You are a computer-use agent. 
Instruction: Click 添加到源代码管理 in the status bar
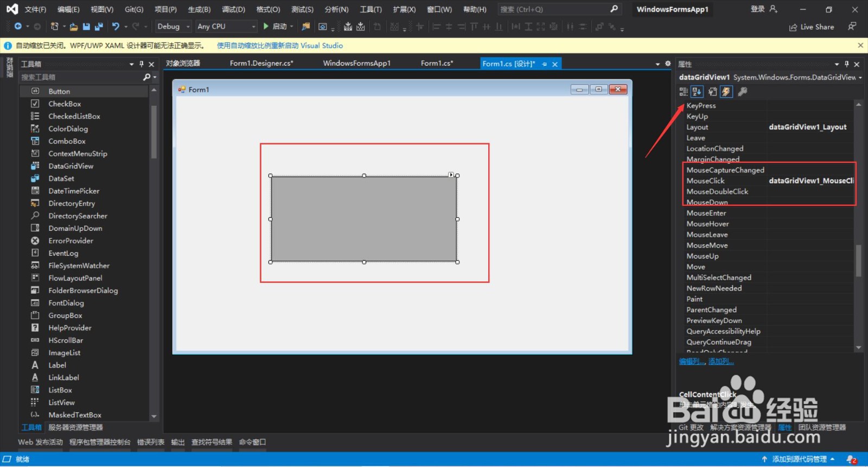tap(799, 459)
